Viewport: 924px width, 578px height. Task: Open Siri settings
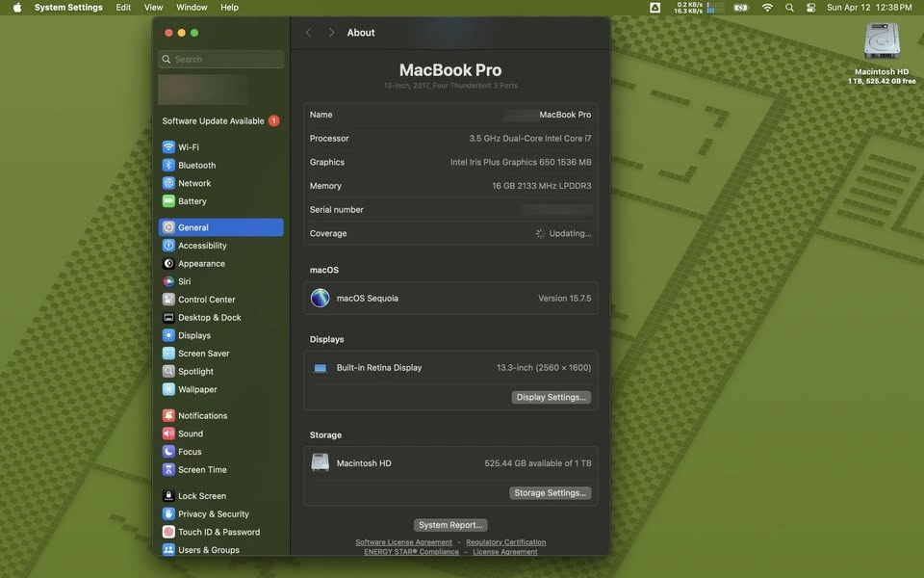tap(220, 281)
